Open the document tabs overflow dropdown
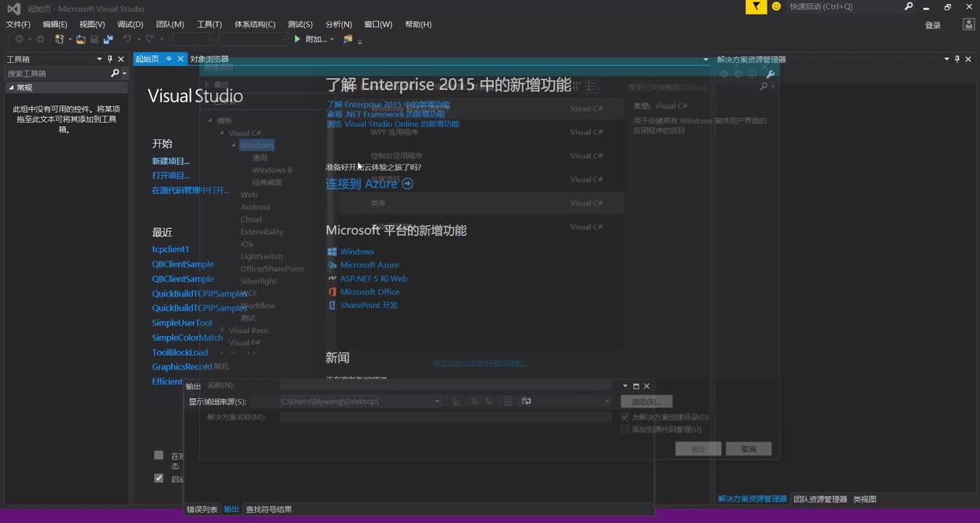This screenshot has height=523, width=980. [706, 60]
